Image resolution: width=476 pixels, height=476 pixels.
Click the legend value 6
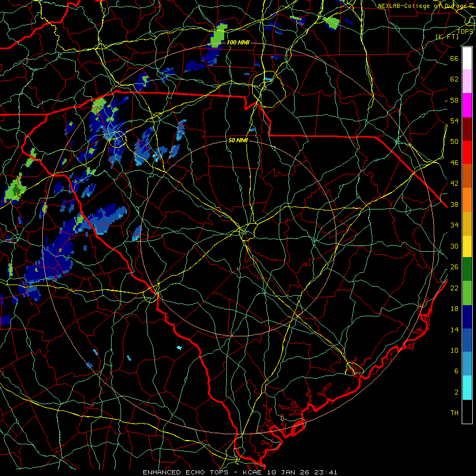pos(456,371)
